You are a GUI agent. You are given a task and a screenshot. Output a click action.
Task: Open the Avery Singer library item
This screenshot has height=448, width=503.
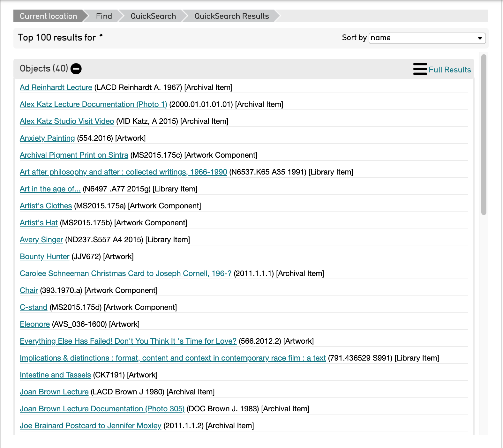pos(41,240)
